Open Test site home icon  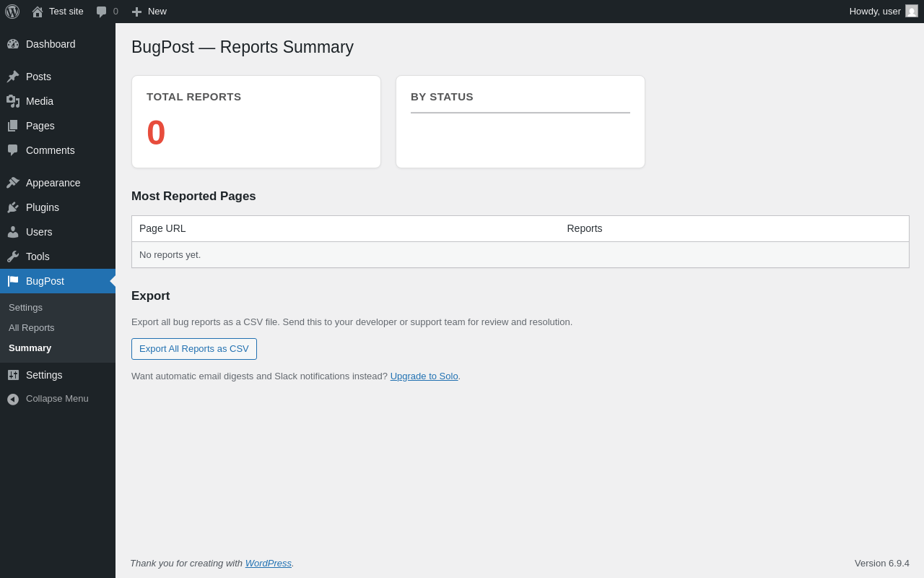[x=38, y=12]
